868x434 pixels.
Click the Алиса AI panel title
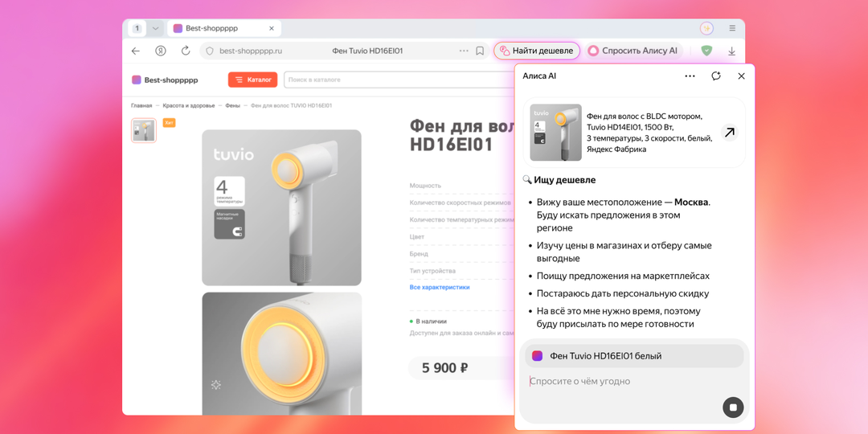pos(539,76)
